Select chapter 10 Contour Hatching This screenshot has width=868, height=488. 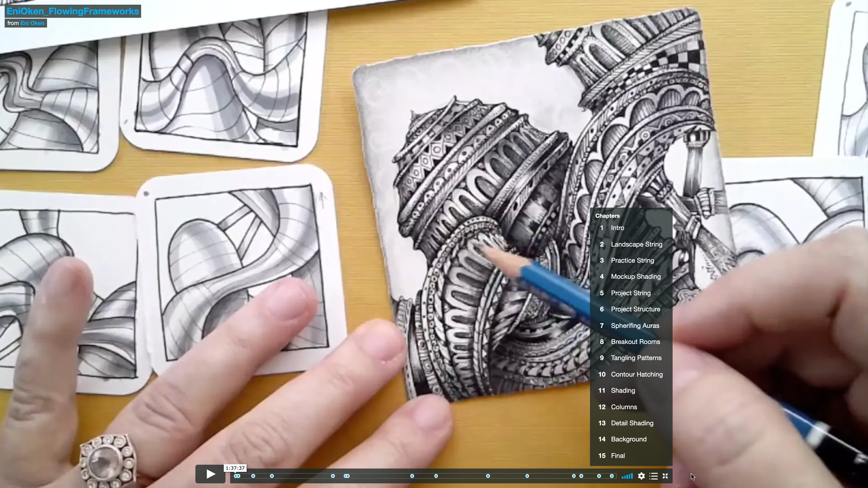click(631, 374)
